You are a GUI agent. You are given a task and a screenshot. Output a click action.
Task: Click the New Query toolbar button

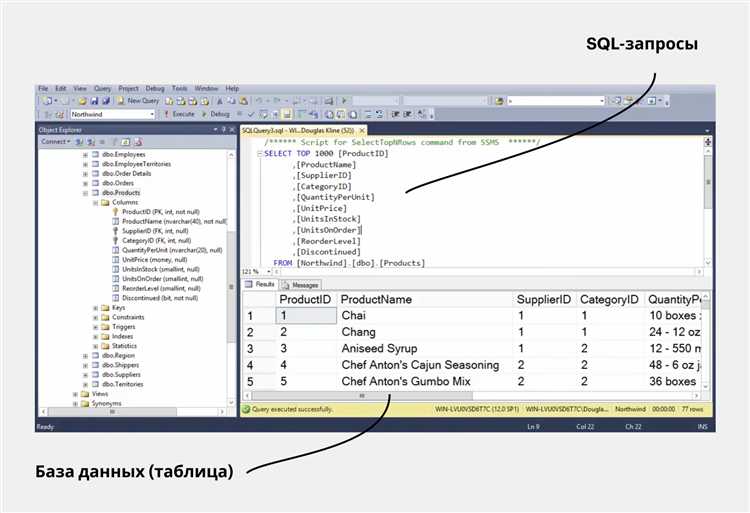(x=137, y=101)
